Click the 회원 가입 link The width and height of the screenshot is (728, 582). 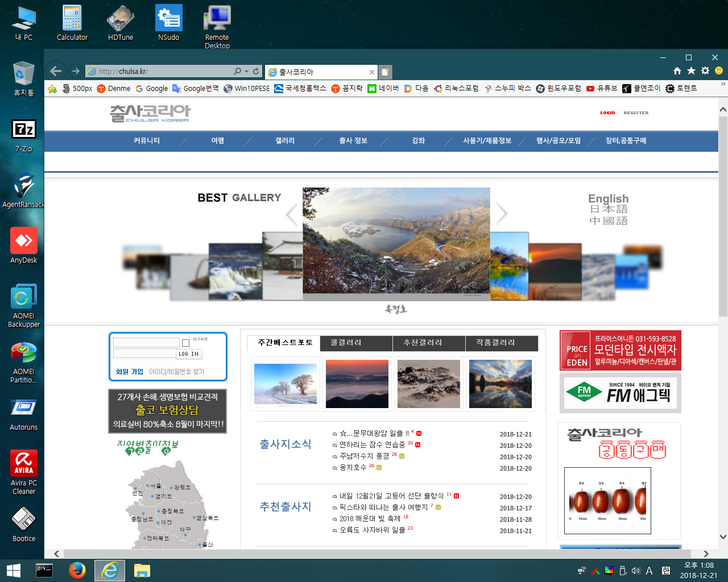click(x=130, y=372)
